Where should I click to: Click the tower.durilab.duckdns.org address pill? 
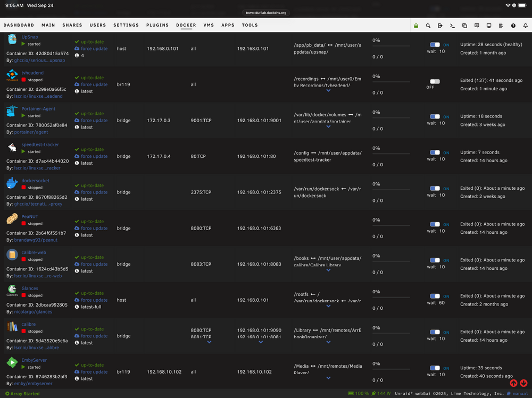(266, 13)
